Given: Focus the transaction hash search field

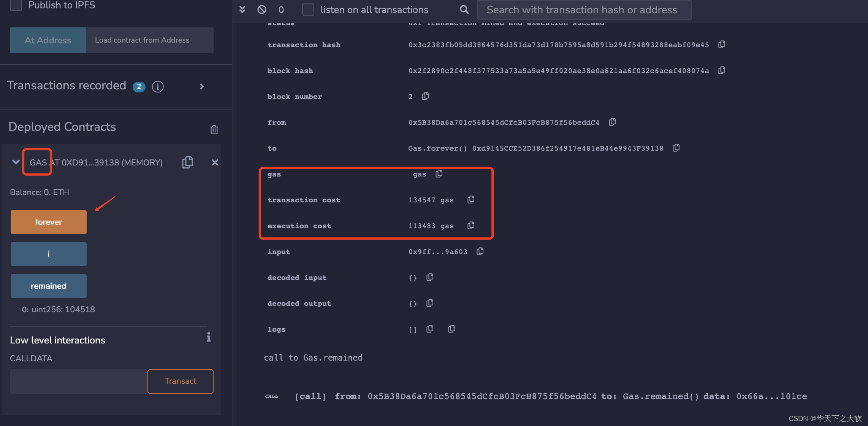Looking at the screenshot, I should pos(584,10).
